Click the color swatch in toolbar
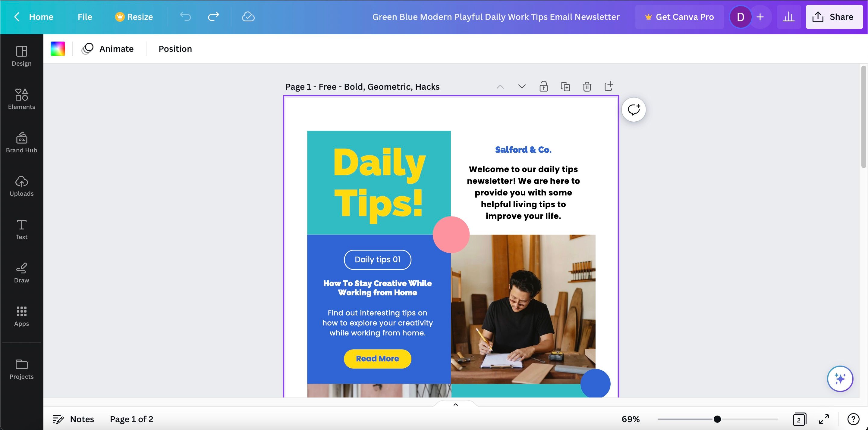This screenshot has height=430, width=868. [x=58, y=49]
